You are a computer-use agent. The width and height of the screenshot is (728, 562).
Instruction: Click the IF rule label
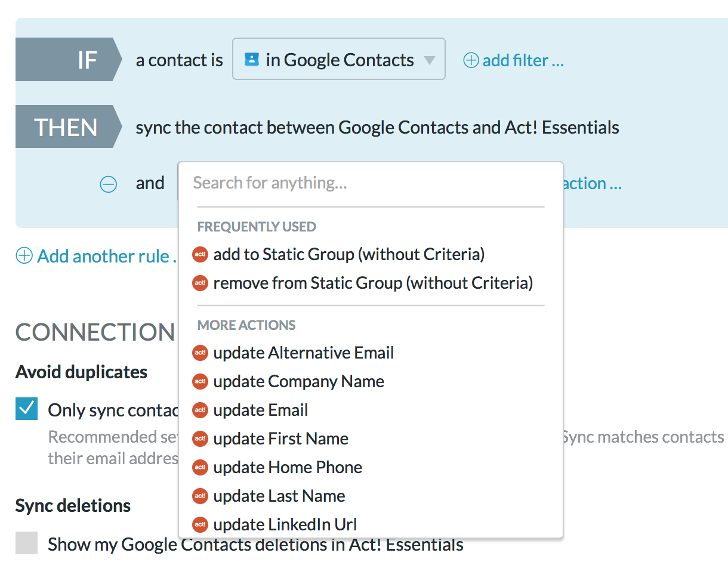[x=69, y=60]
